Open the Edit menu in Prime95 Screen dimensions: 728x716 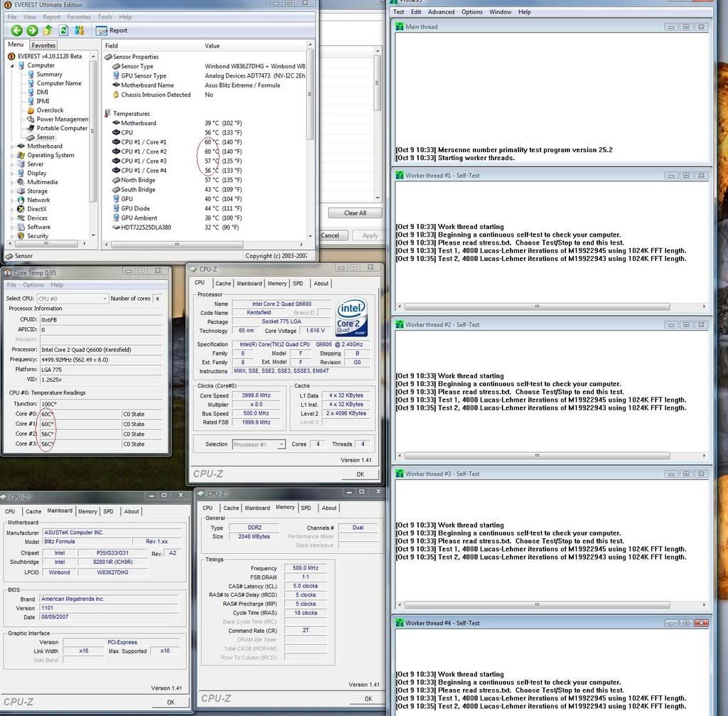[416, 12]
